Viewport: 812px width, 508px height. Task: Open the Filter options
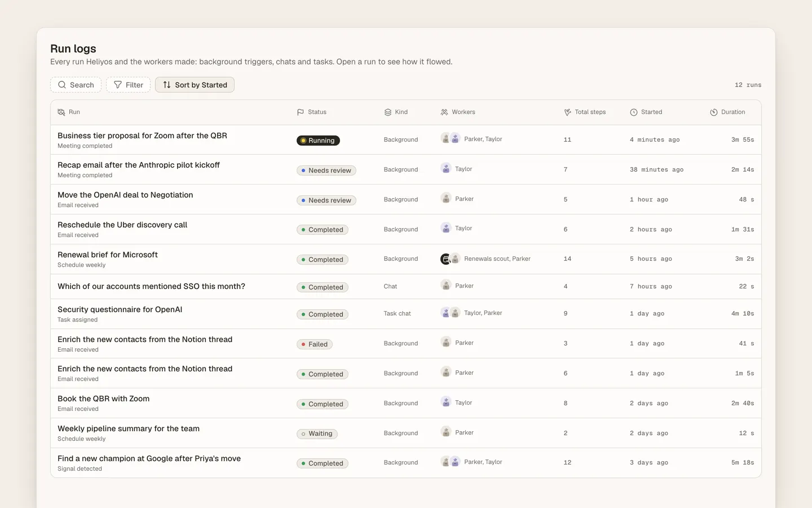[x=129, y=85]
